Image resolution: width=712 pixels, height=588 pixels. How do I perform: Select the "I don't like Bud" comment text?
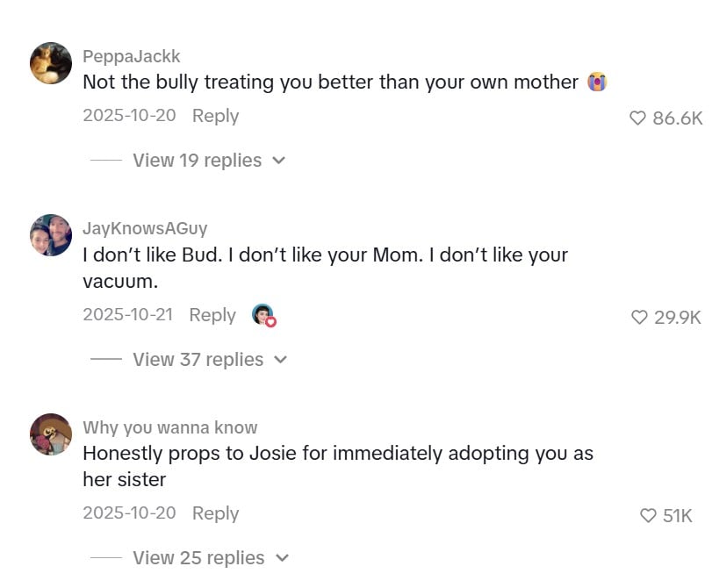click(325, 268)
